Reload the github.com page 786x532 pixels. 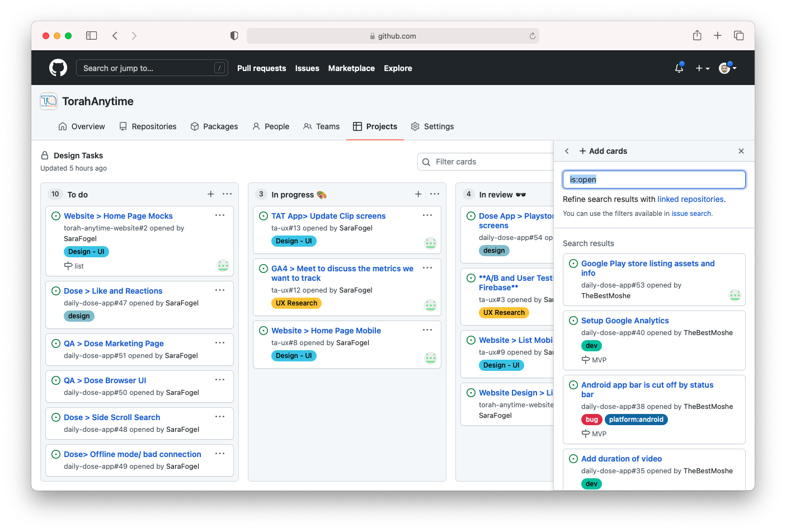click(533, 36)
